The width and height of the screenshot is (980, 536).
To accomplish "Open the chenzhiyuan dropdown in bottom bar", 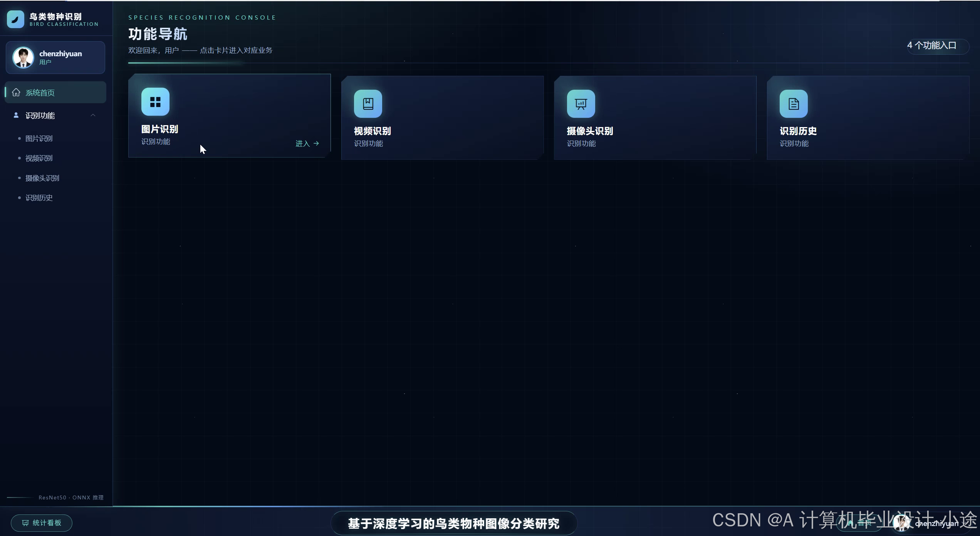I will 931,523.
